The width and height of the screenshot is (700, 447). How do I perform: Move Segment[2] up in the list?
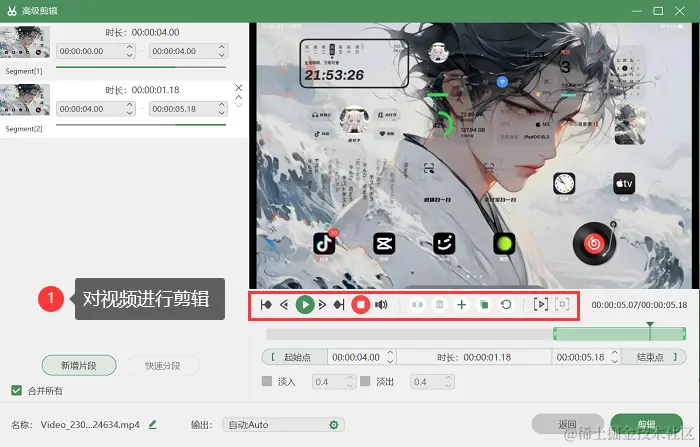coord(239,97)
